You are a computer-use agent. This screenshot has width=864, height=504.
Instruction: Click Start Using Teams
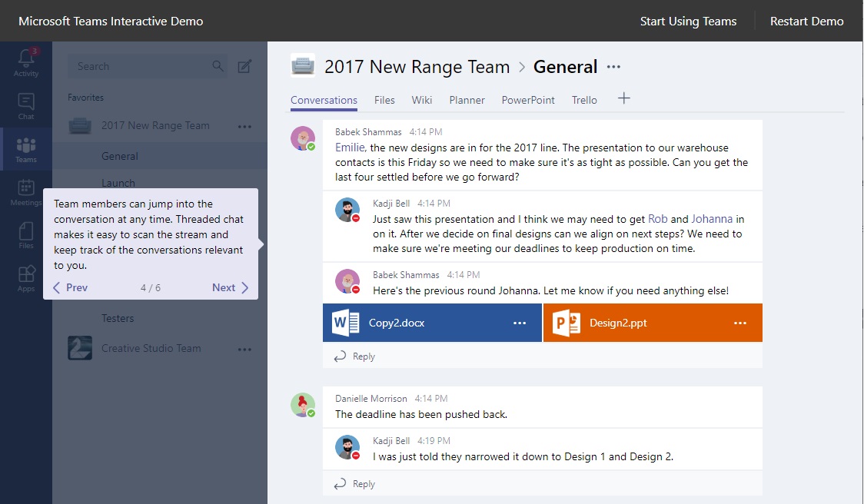(x=688, y=21)
